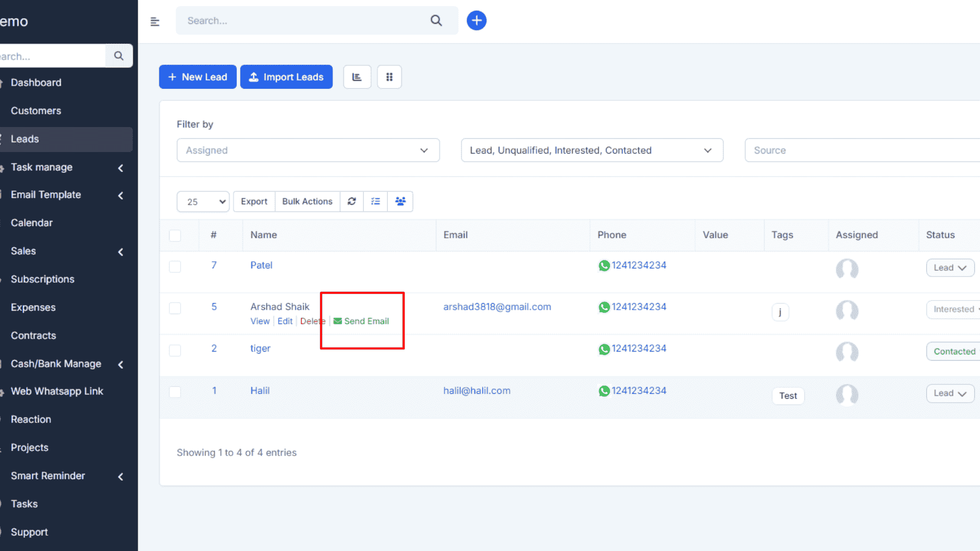Open Reaction in the sidebar
The image size is (980, 551).
(31, 419)
